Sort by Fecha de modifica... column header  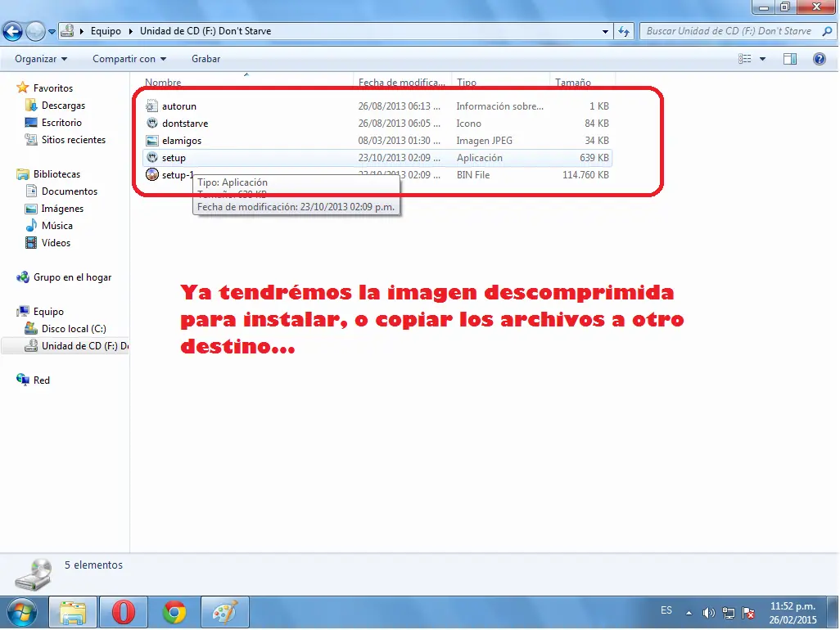tap(402, 83)
